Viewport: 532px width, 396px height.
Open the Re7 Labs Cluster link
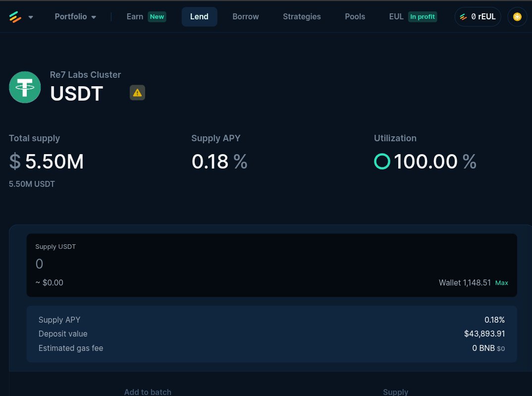85,75
